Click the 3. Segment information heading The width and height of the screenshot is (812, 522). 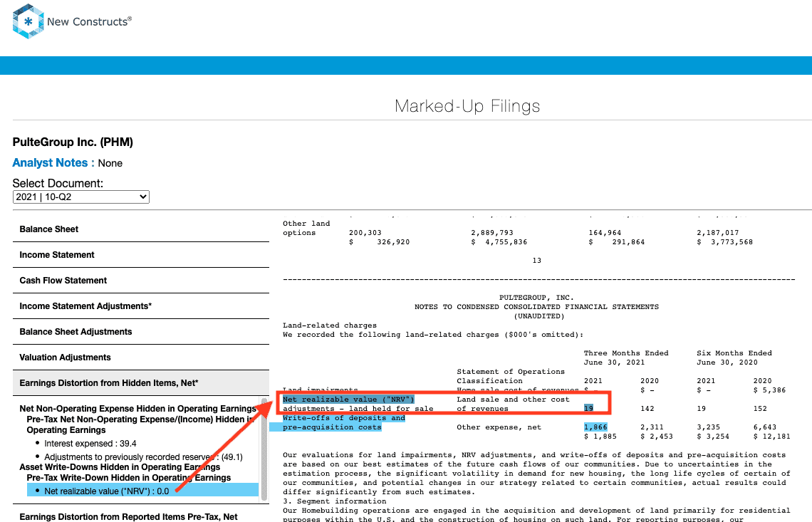pyautogui.click(x=335, y=501)
